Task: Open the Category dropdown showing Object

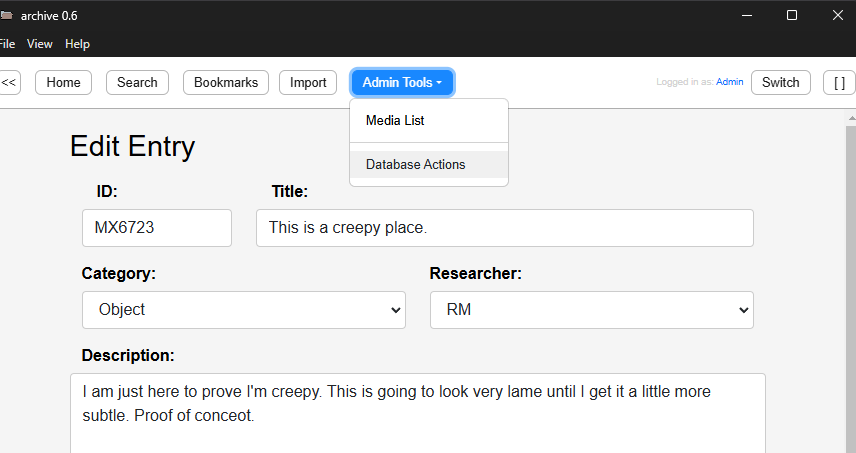Action: point(244,310)
